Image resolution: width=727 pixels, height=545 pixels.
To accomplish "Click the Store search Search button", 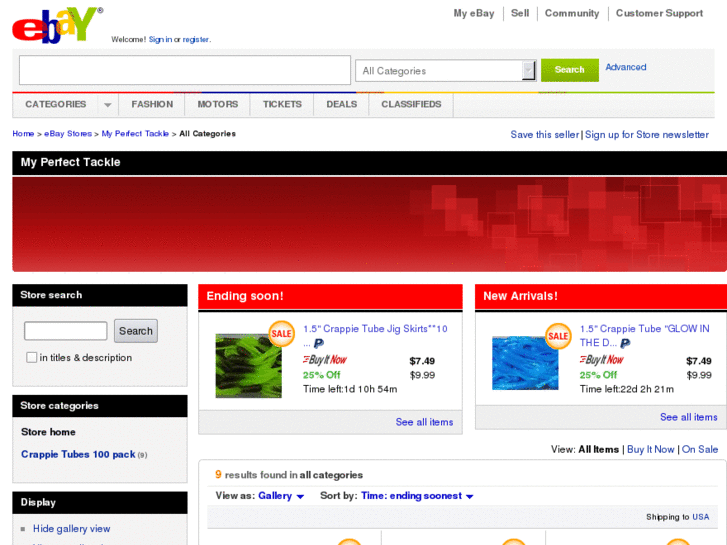I will (136, 331).
